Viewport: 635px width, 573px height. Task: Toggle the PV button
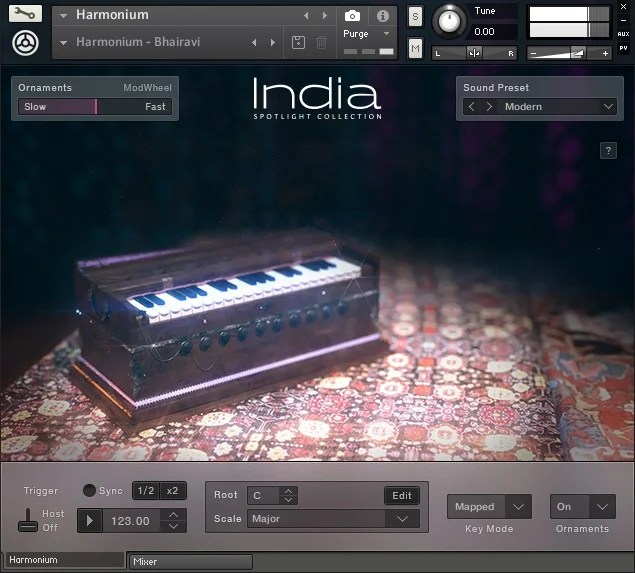(x=624, y=48)
